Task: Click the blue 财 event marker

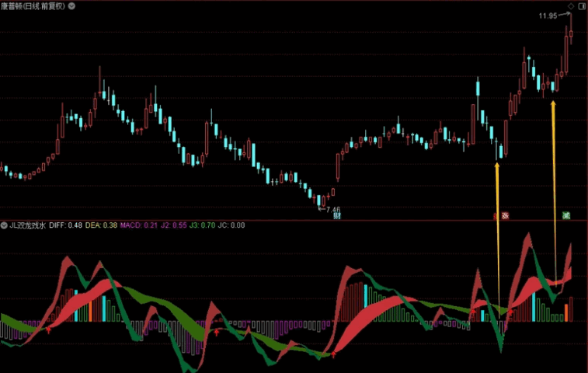Action: click(x=337, y=216)
